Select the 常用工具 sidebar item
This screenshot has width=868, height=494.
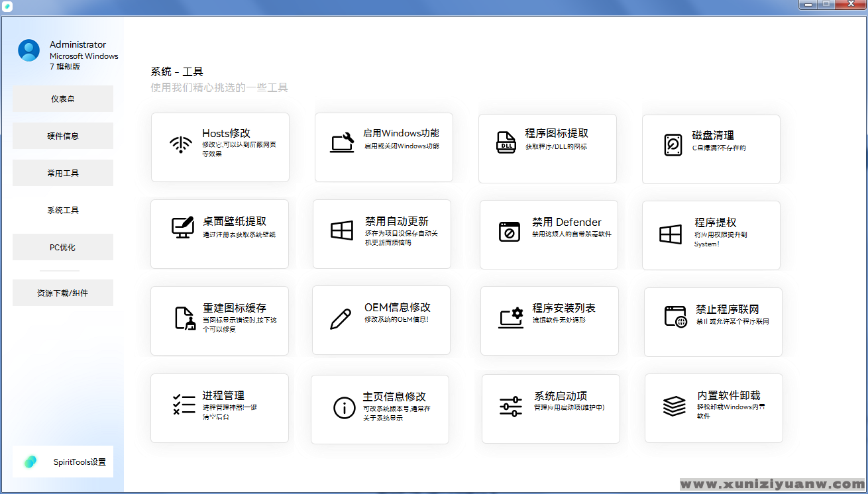(63, 173)
